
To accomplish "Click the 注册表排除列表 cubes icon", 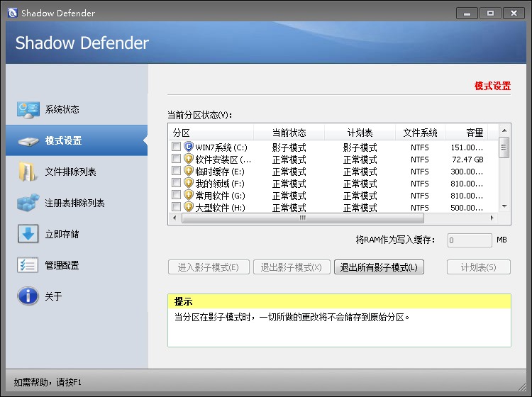I will click(x=28, y=203).
